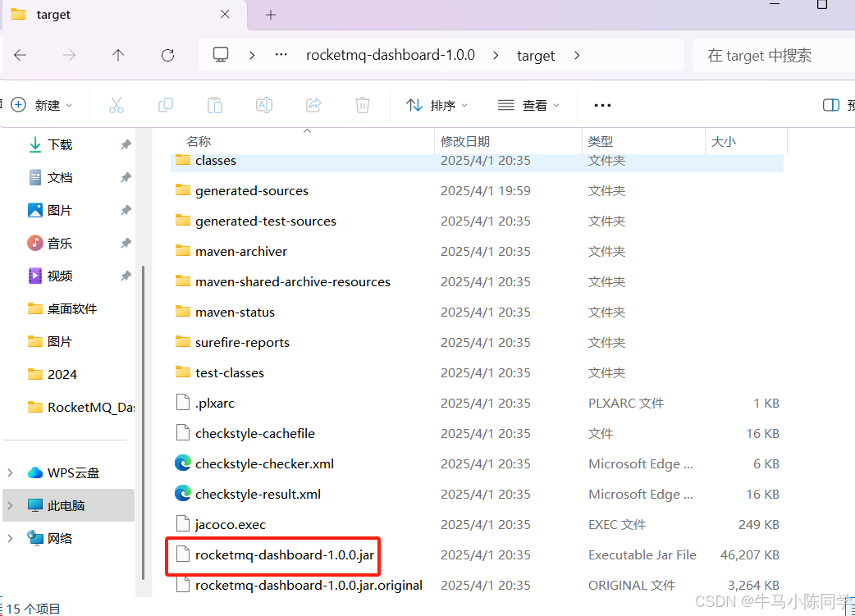855x616 pixels.
Task: Click the Paste clipboard icon
Action: [215, 105]
